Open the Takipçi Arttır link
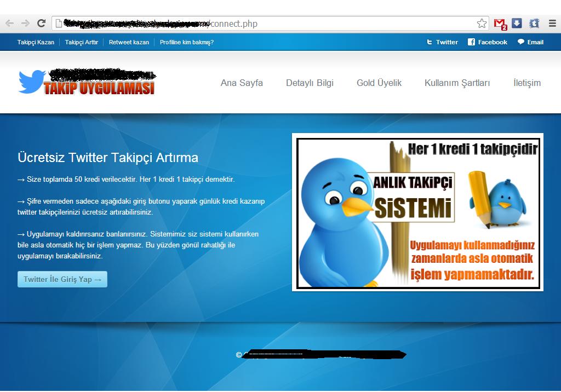561x392 pixels. click(82, 42)
